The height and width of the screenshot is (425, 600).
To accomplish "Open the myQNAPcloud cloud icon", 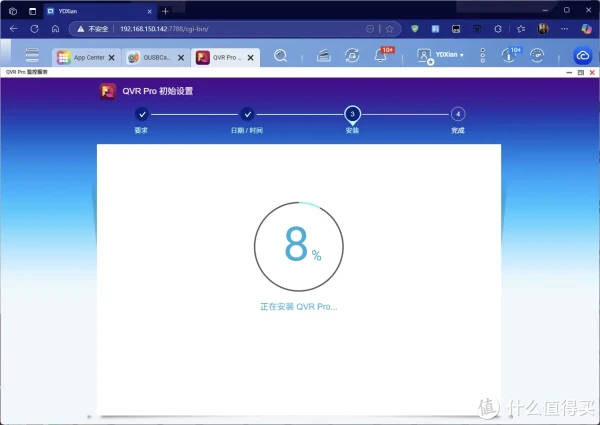I will click(x=583, y=56).
